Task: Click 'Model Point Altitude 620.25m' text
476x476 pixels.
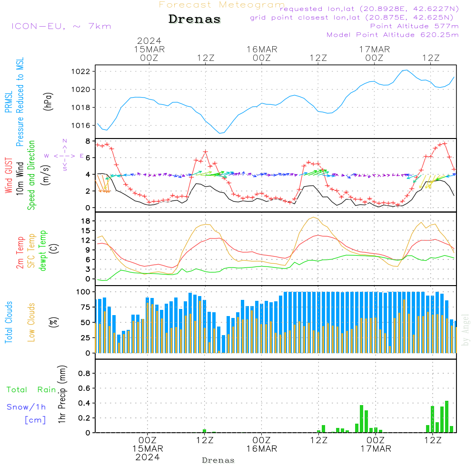Action: (393, 35)
